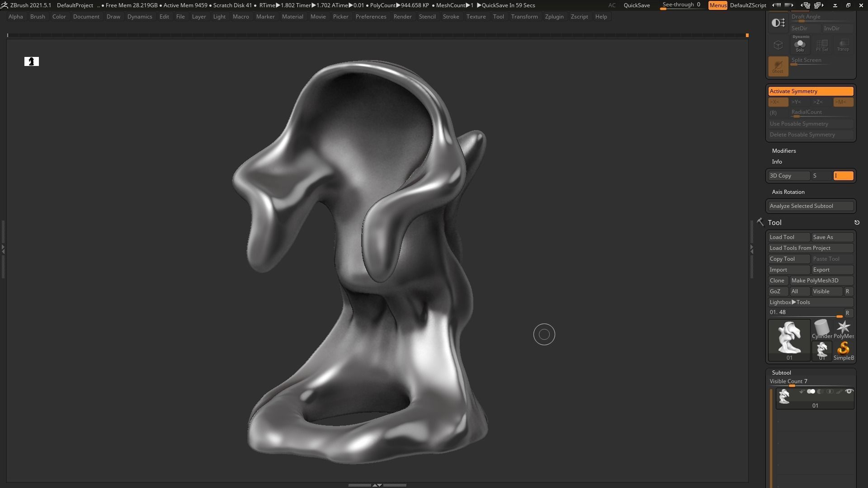Toggle X axis symmetry

(x=778, y=102)
